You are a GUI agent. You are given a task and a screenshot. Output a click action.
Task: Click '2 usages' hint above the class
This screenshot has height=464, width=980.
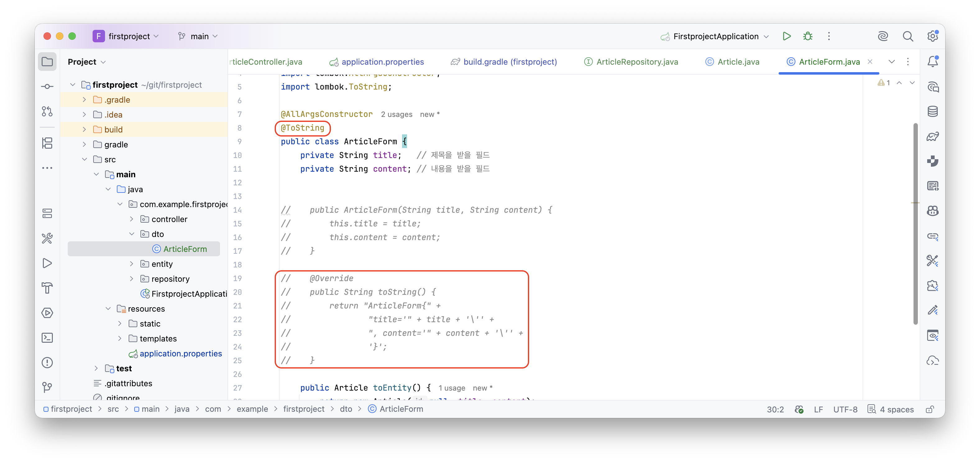click(396, 114)
